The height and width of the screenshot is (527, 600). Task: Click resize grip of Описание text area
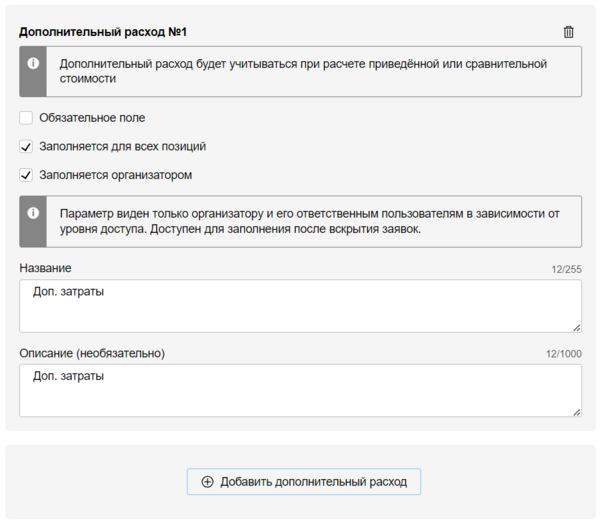(x=576, y=411)
